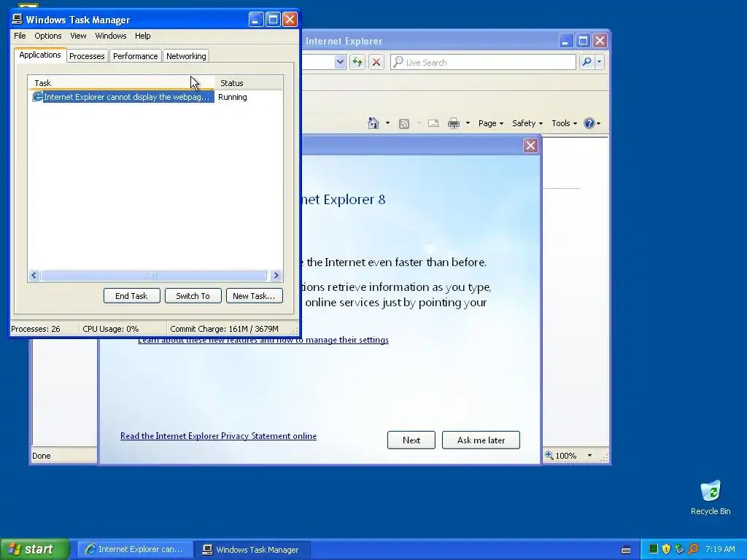Select the Recycle Bin desktop icon
Screen dimensions: 747x560
point(711,497)
